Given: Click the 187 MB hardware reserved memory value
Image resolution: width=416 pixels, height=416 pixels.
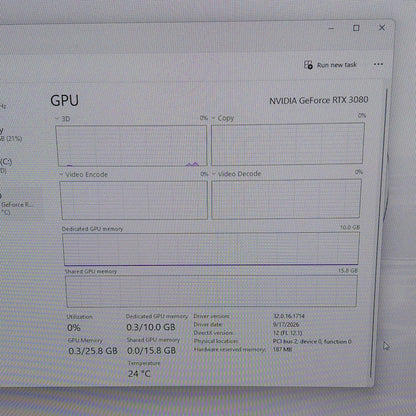Looking at the screenshot, I should click(282, 349).
